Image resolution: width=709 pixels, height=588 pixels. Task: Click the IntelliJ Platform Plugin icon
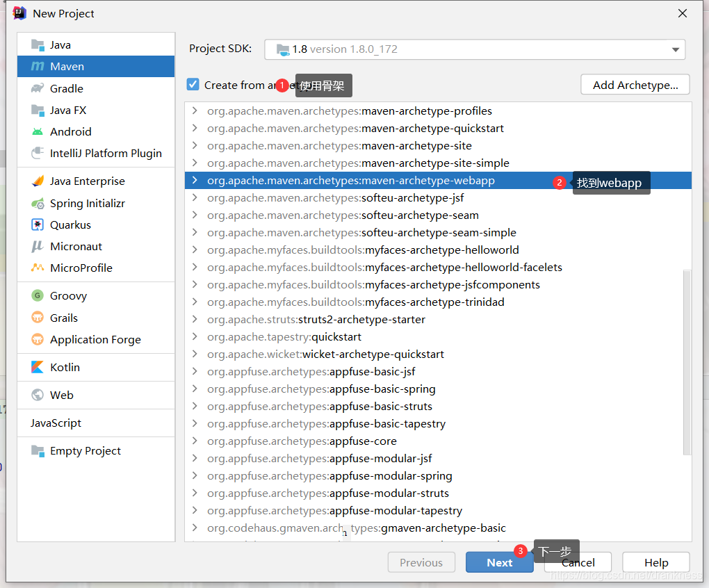[38, 153]
